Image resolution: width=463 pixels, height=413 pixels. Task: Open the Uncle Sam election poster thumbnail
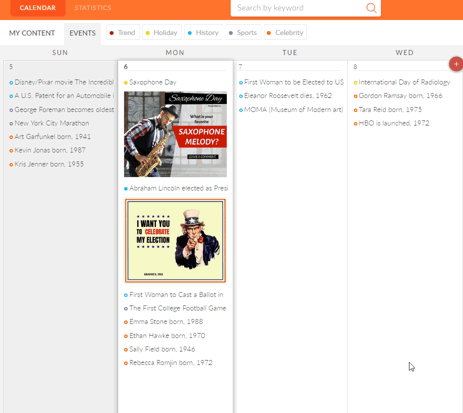click(x=175, y=241)
